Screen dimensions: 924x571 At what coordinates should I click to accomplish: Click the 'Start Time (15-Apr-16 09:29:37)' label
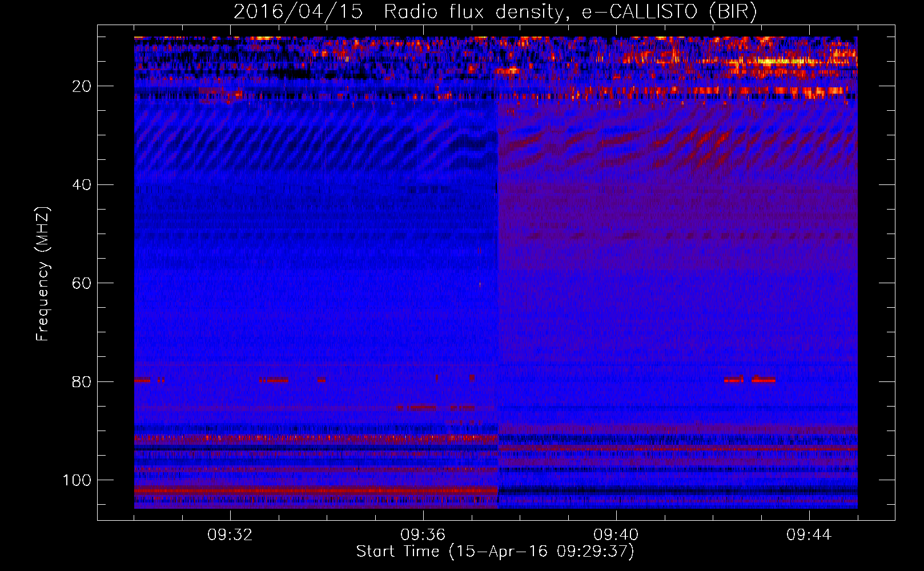[495, 552]
